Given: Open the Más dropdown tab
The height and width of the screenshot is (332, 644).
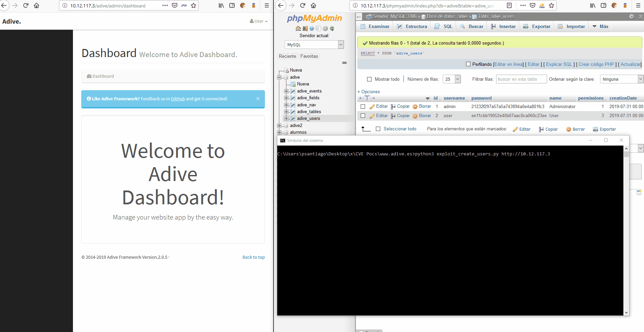Looking at the screenshot, I should coord(600,26).
